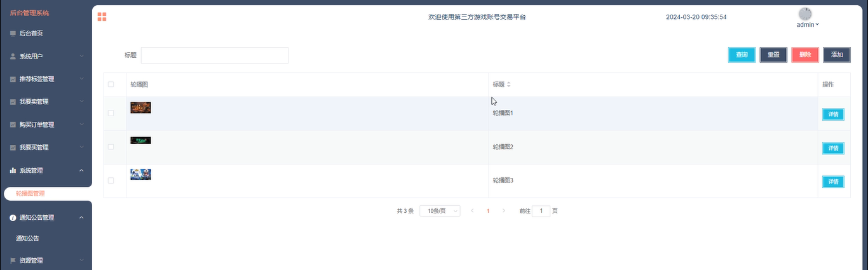Click the date time 2024-03-20 09:35:54
Screen dimensions: 868x270
pos(696,17)
